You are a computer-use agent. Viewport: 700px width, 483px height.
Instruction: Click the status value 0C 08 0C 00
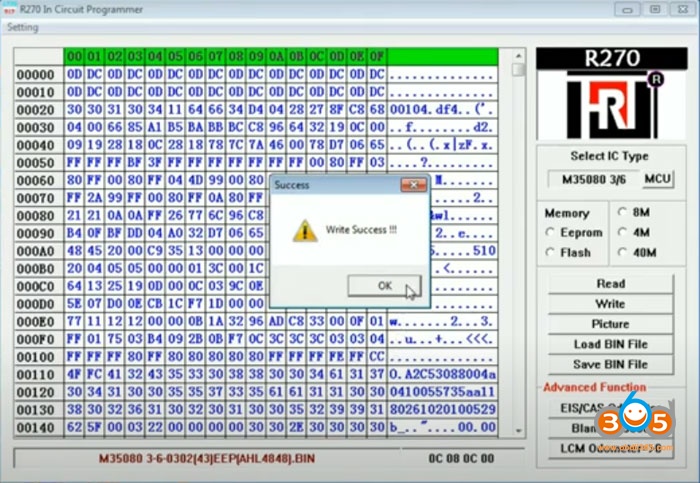coord(461,459)
